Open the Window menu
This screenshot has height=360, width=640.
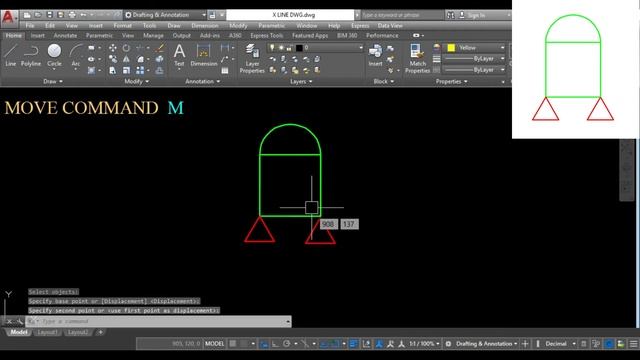pyautogui.click(x=307, y=25)
